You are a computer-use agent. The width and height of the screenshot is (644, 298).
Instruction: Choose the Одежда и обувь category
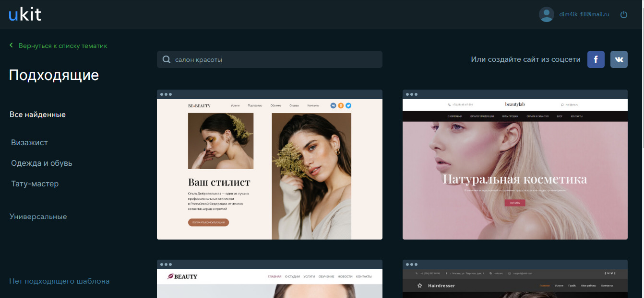pyautogui.click(x=41, y=163)
